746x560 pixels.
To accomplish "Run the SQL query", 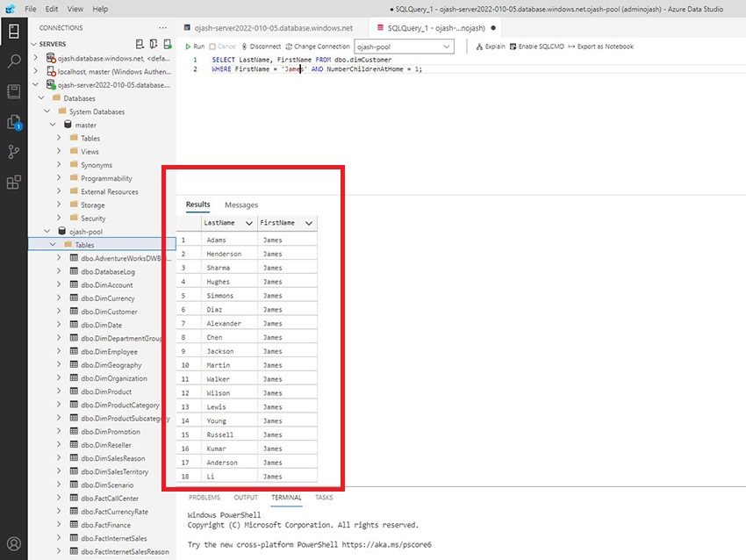I will click(195, 47).
